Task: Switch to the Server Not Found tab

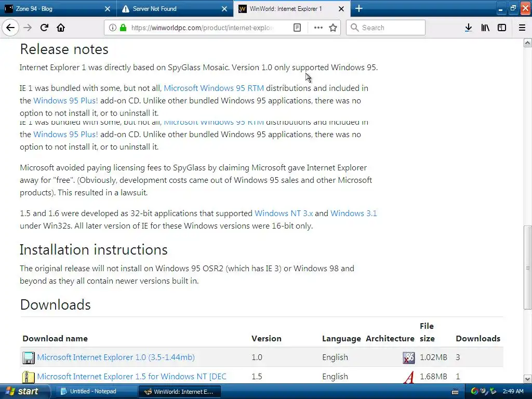Action: 175,8
